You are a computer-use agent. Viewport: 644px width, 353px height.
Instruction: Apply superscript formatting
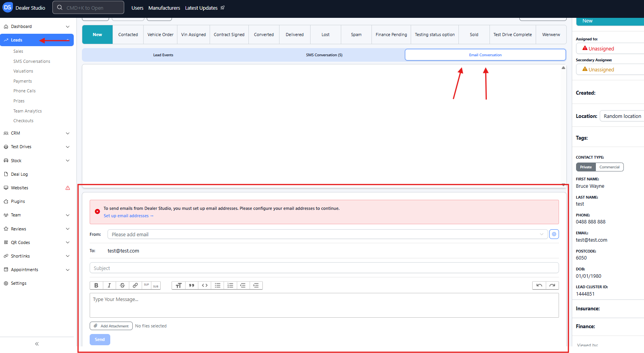pyautogui.click(x=146, y=286)
